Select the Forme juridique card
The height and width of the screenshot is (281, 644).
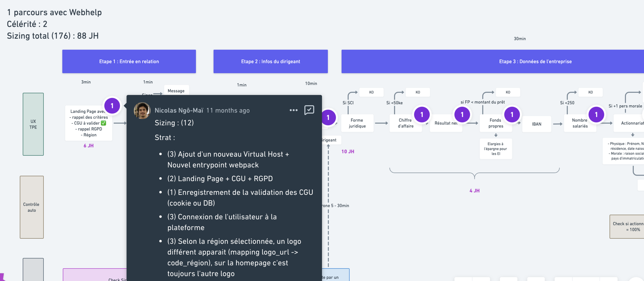click(357, 123)
